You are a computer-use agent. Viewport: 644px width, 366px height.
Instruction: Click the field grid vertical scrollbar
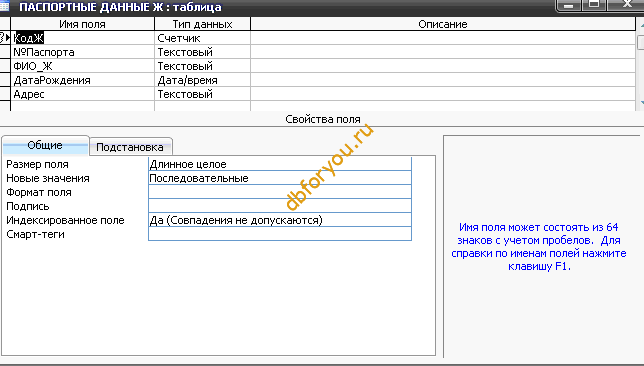640,64
